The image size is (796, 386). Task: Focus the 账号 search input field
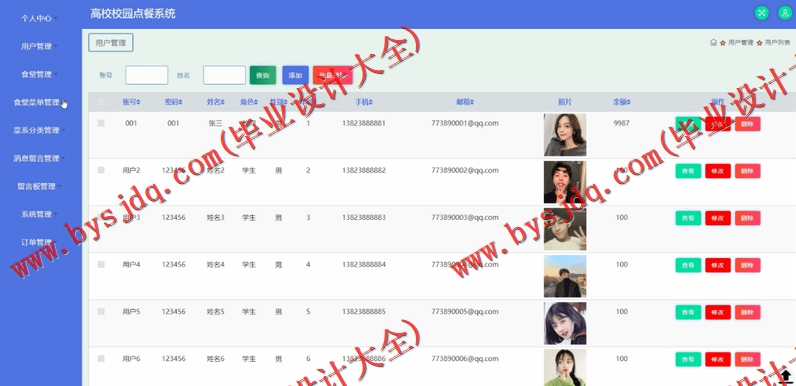(x=147, y=75)
